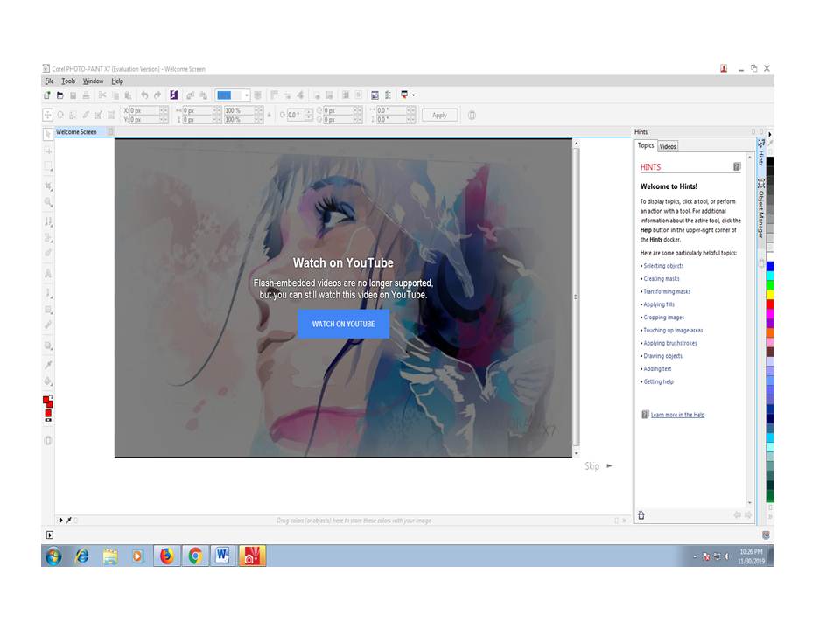
Task: Select the Zoom magnifier tool in toolbox
Action: coord(48,202)
